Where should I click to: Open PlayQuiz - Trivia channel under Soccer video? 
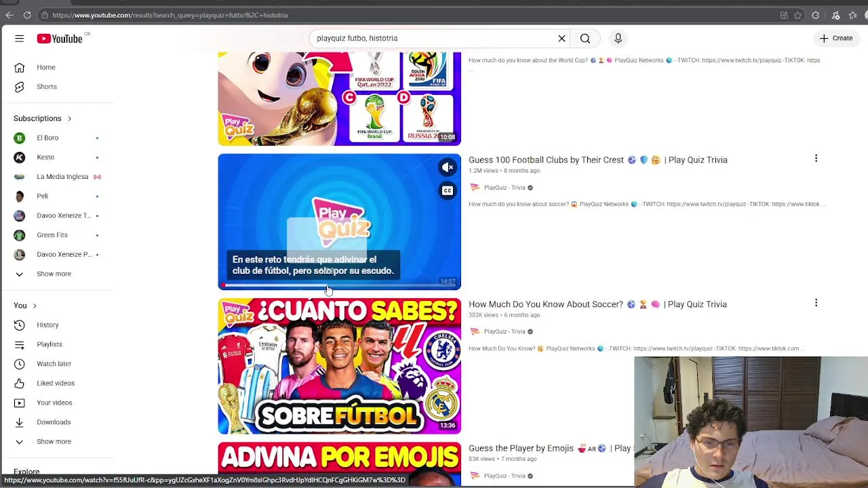(x=505, y=331)
